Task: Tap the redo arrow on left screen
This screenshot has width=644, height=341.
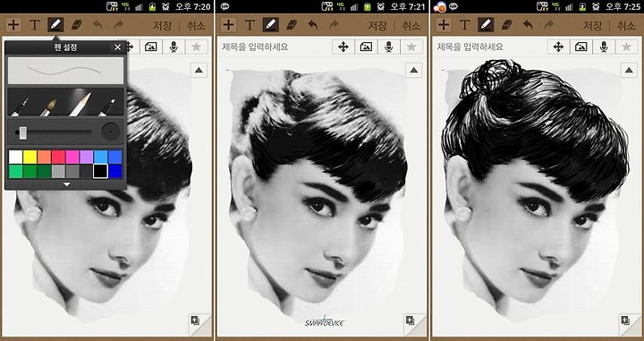Action: tap(119, 25)
